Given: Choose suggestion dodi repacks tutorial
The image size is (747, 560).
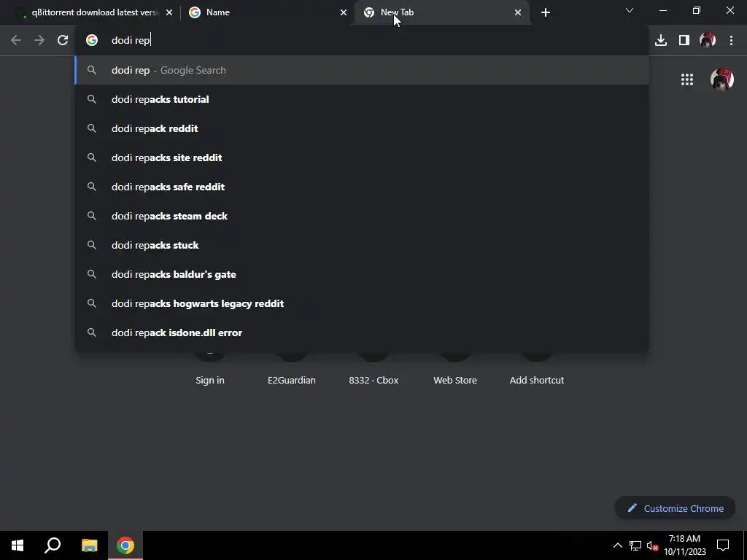Looking at the screenshot, I should (362, 99).
